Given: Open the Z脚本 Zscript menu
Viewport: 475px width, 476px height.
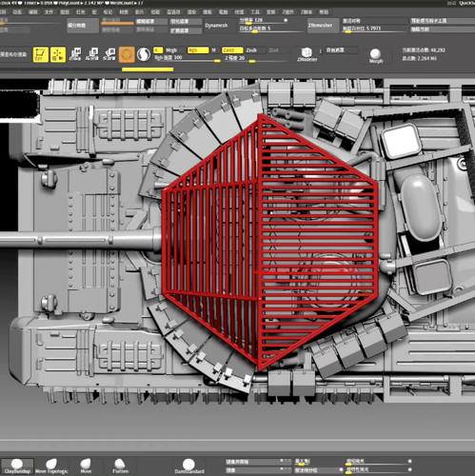Looking at the screenshot, I should click(x=307, y=12).
